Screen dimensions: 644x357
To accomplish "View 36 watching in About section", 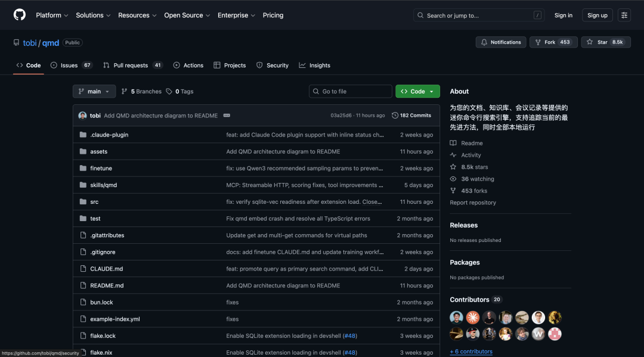I will [472, 179].
